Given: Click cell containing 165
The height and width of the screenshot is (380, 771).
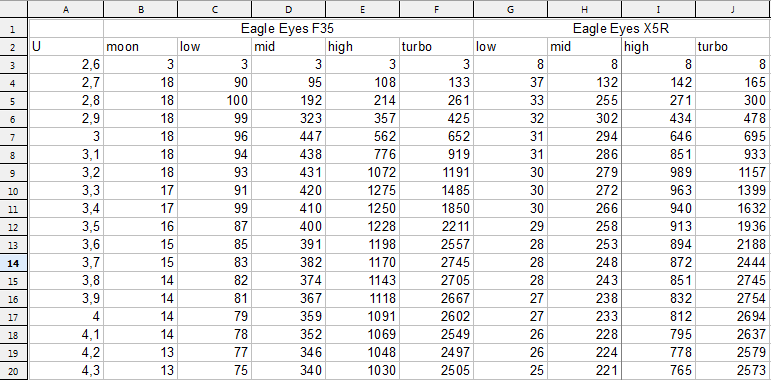Looking at the screenshot, I should [733, 83].
